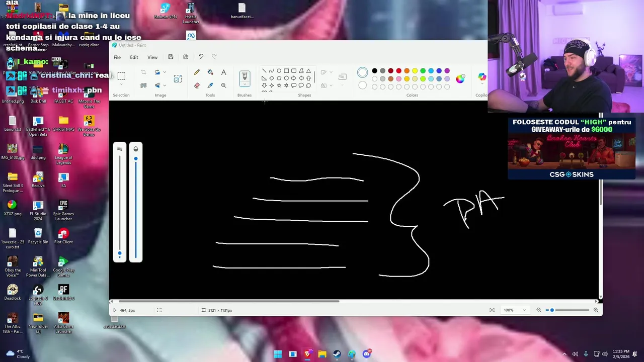Click the zoom slider in status bar
Image resolution: width=644 pixels, height=362 pixels.
pyautogui.click(x=568, y=310)
